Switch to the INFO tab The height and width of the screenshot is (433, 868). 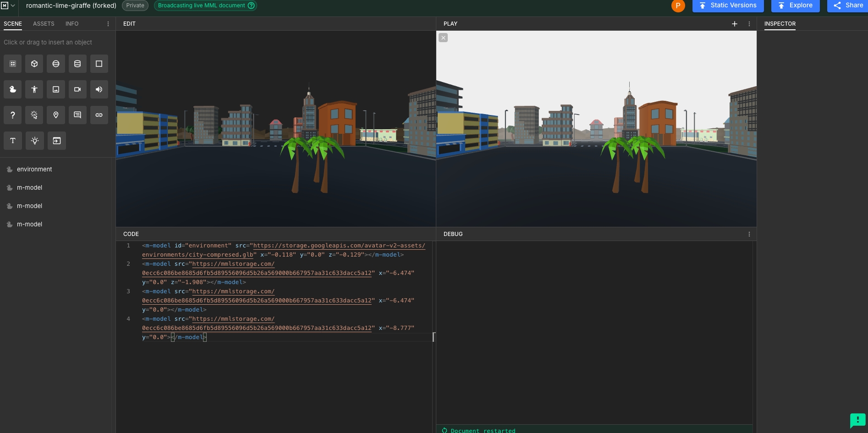72,24
